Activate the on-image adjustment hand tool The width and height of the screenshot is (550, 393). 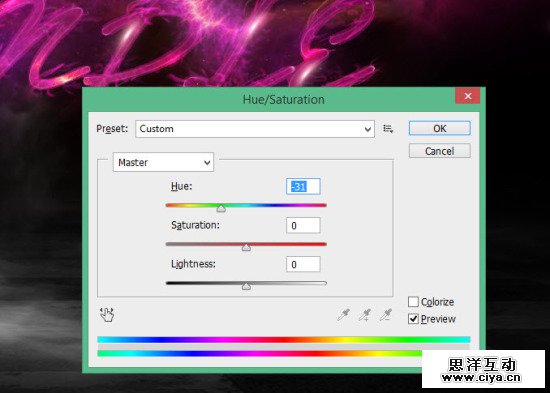(x=107, y=314)
